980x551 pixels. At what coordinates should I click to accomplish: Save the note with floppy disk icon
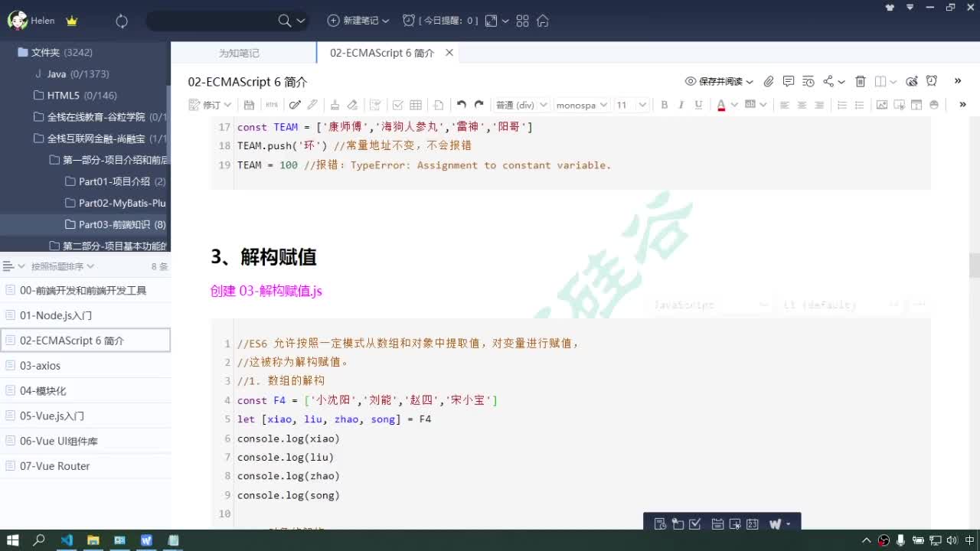[x=249, y=105]
